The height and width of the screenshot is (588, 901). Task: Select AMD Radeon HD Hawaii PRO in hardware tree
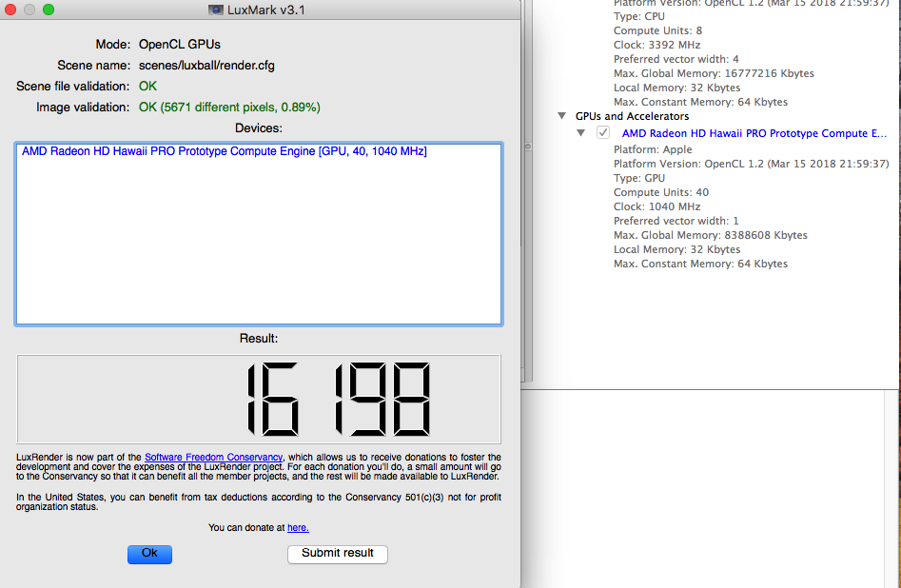(754, 133)
